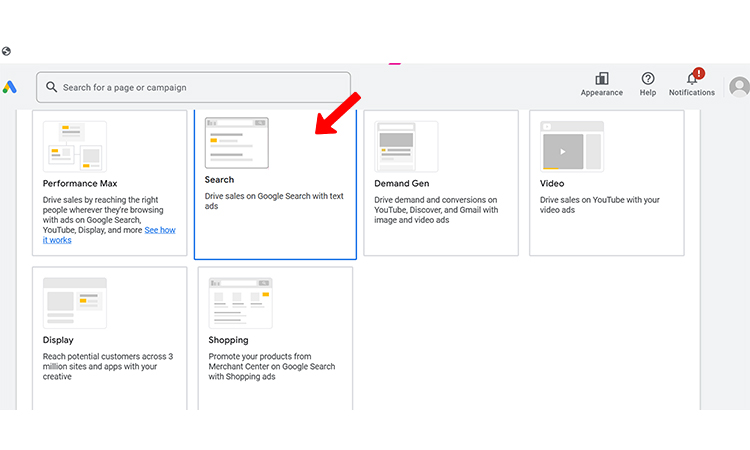Click the Performance Max description about reaching the right people
Viewport: 750px width, 450px height.
pyautogui.click(x=109, y=220)
